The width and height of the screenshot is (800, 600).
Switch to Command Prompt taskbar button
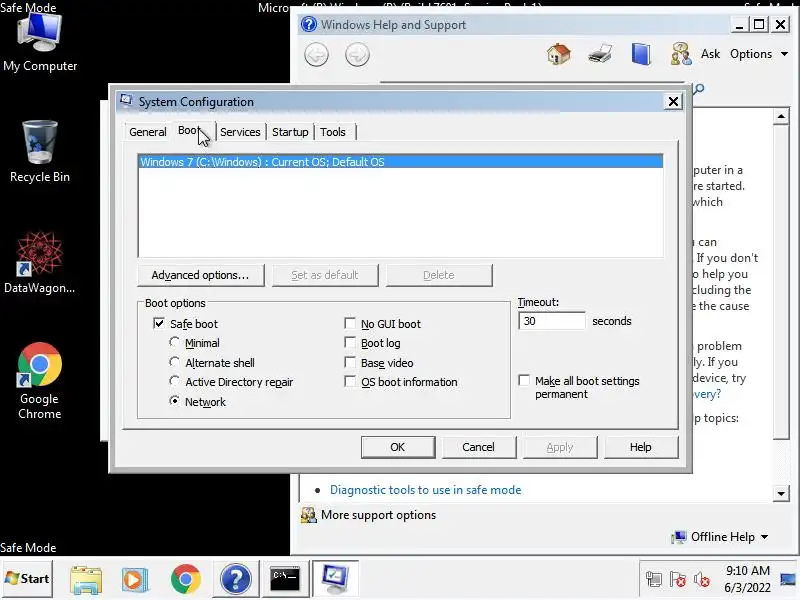tap(285, 580)
